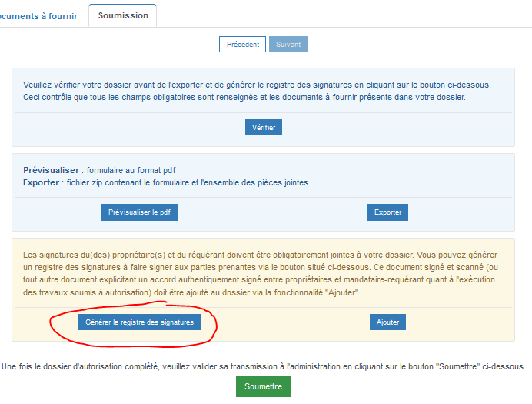The width and height of the screenshot is (532, 404).
Task: Generate the signature register (Générer le registre des signatures)
Action: tap(139, 322)
